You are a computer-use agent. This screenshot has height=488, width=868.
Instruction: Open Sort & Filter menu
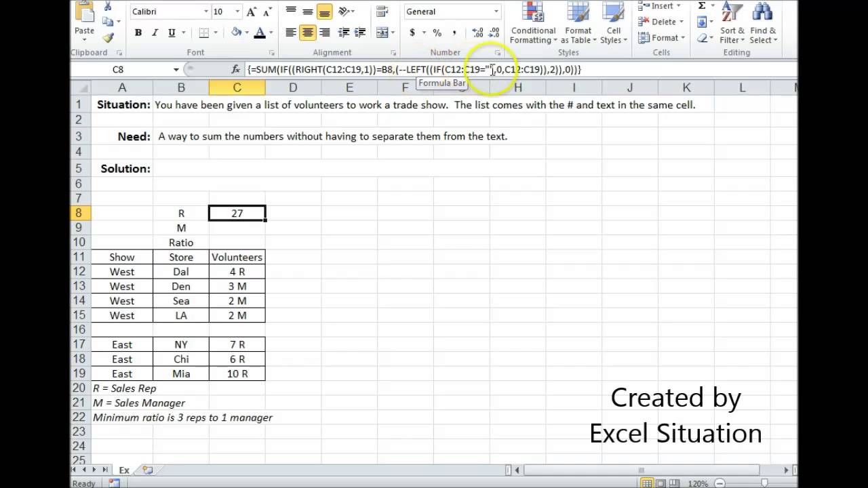(x=732, y=23)
